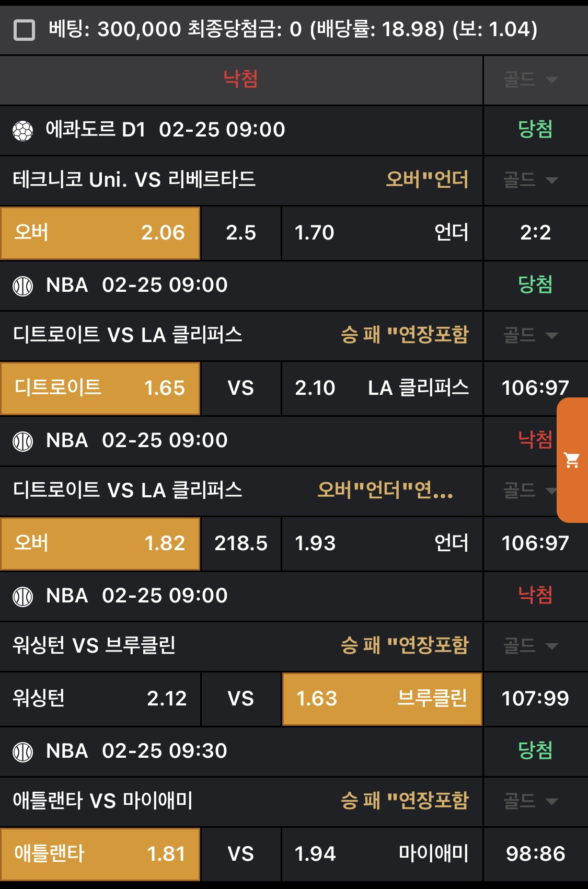Open the orange shopping cart panel
Screen dimensions: 588x889
tap(572, 460)
